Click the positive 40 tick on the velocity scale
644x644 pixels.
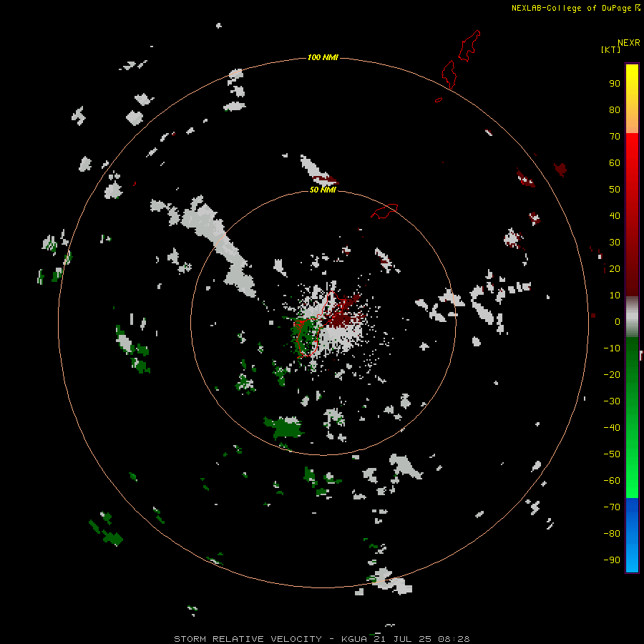[x=615, y=216]
